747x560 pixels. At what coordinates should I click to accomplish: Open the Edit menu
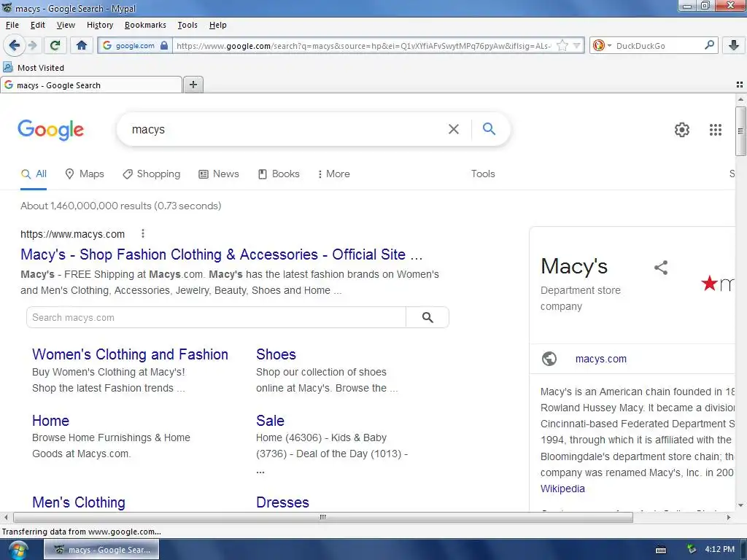tap(38, 25)
